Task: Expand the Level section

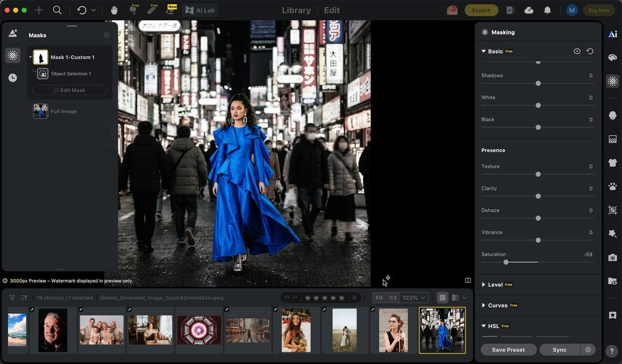Action: click(x=484, y=285)
